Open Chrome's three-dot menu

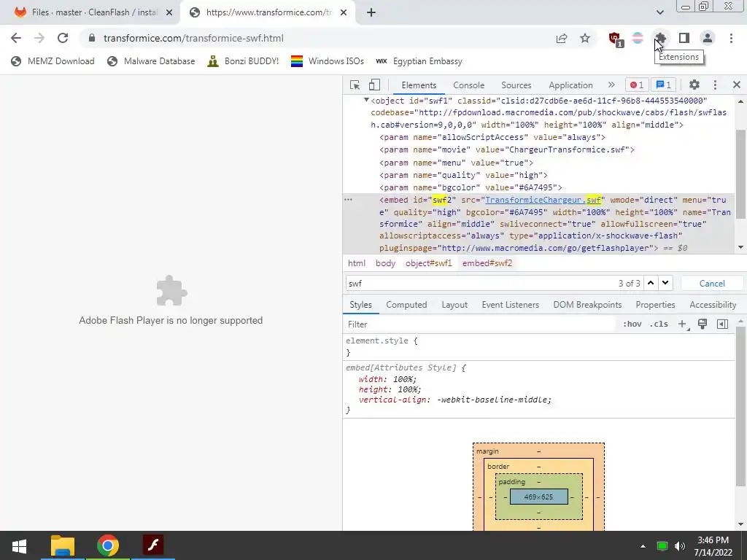[731, 38]
